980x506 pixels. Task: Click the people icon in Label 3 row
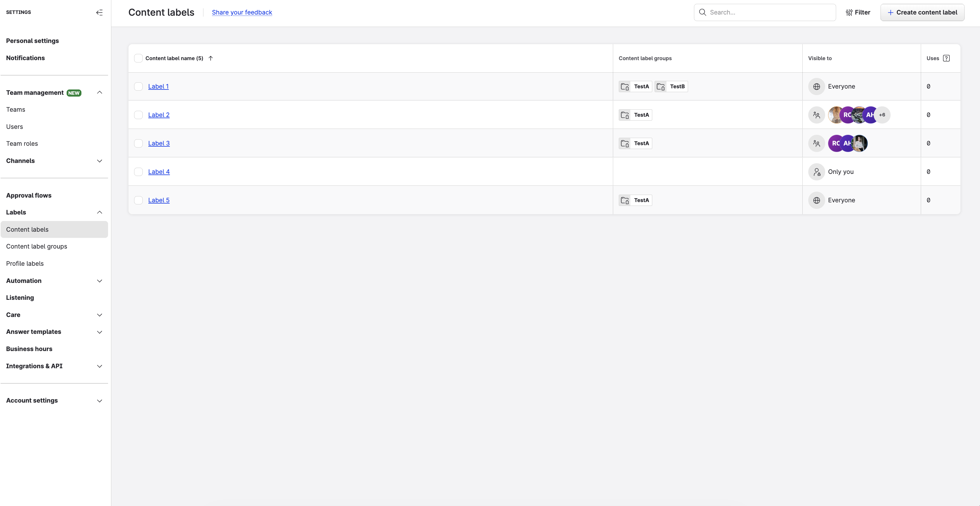(x=816, y=144)
